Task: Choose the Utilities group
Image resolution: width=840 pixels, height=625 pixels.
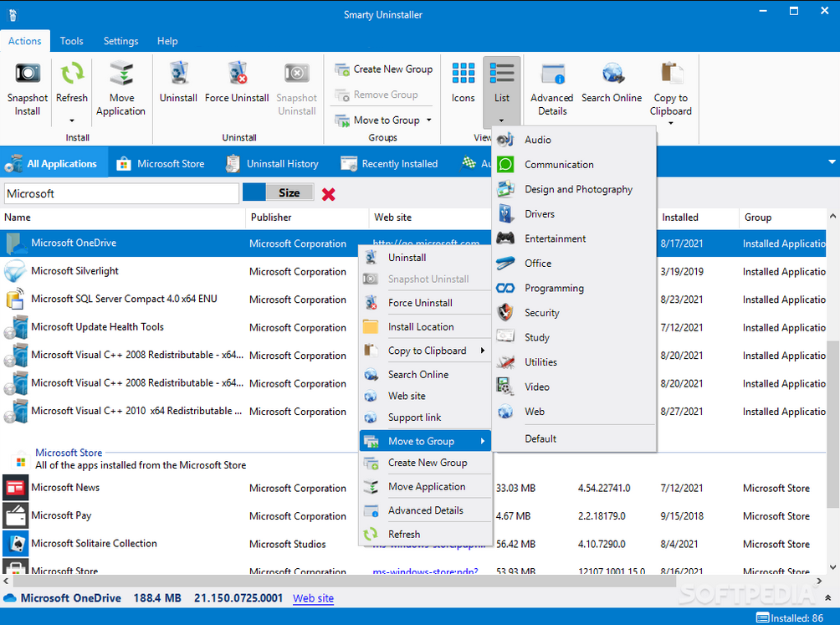Action: coord(574,361)
